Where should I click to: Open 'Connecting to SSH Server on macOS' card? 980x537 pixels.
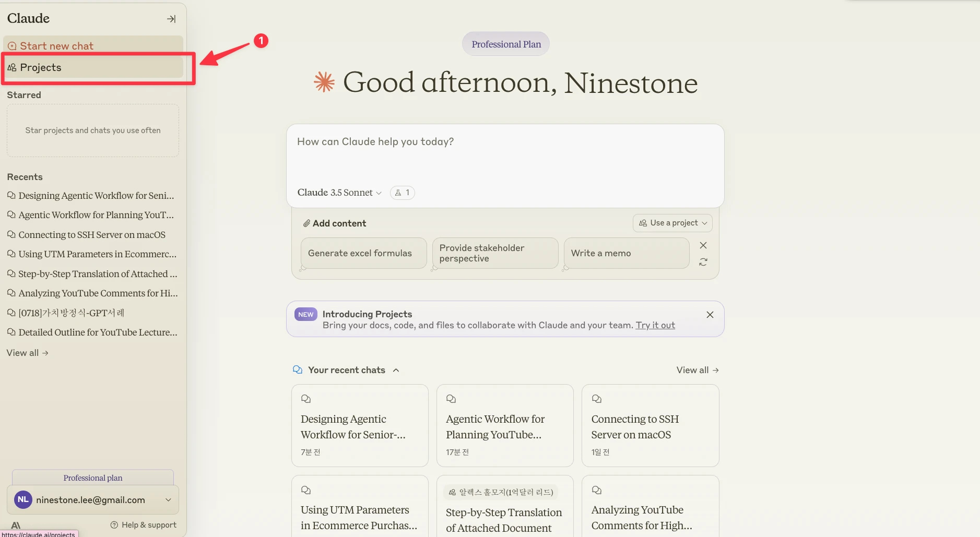coord(650,426)
